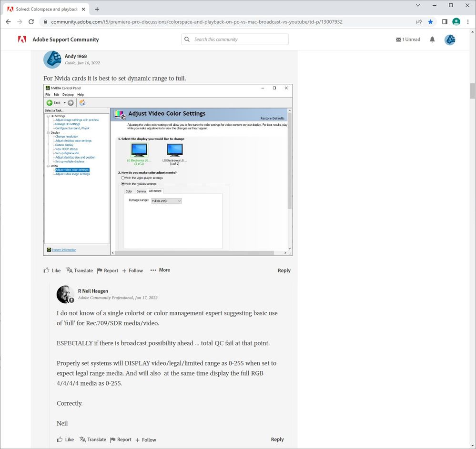Open the notifications bell
476x449 pixels.
click(x=432, y=40)
